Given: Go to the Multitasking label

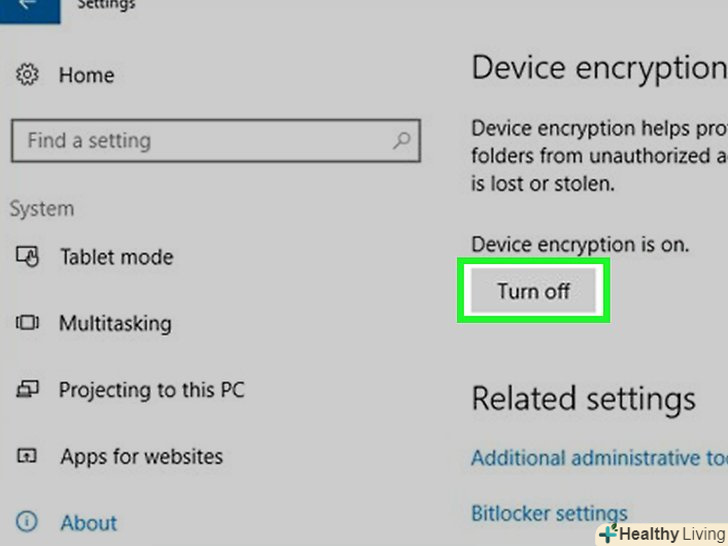Looking at the screenshot, I should 115,323.
